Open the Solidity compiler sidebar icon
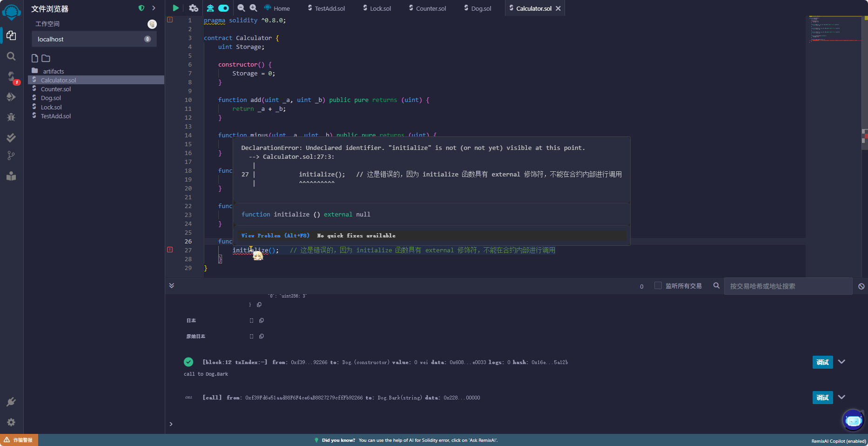The width and height of the screenshot is (868, 446). 11,77
